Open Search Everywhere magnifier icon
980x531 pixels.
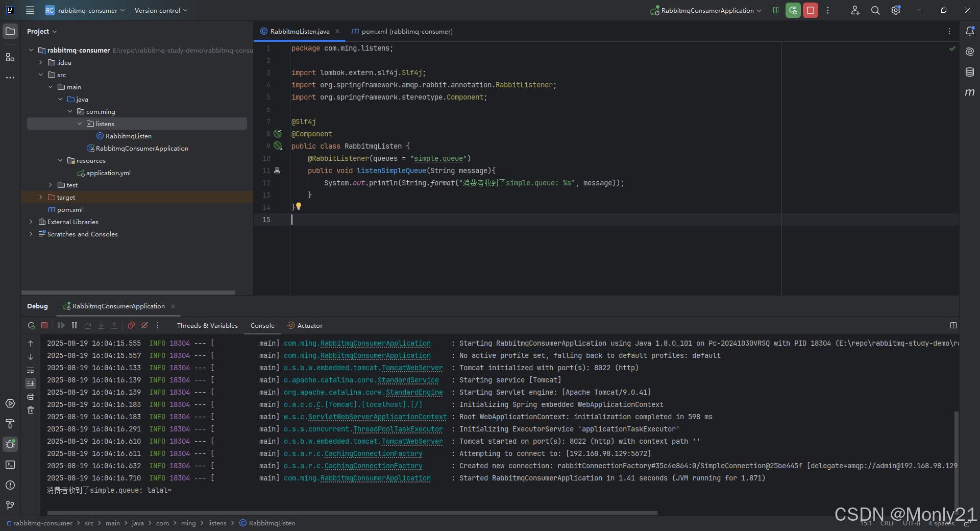(875, 10)
